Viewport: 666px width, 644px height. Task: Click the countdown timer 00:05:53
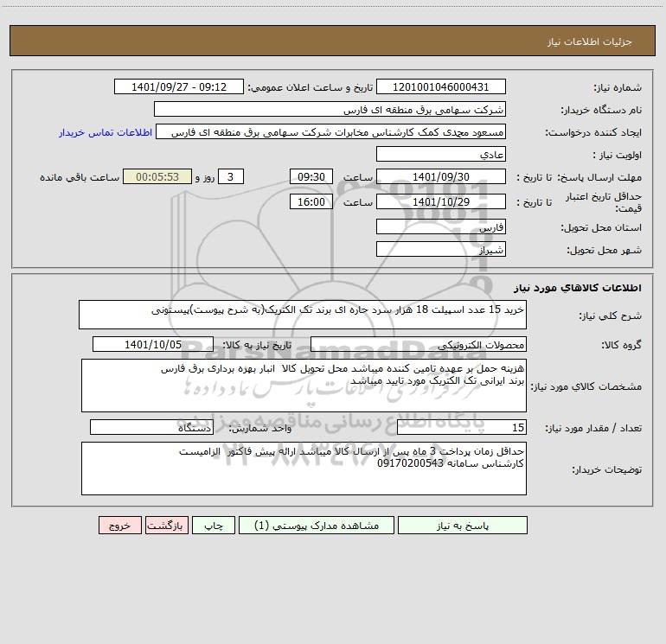point(157,176)
